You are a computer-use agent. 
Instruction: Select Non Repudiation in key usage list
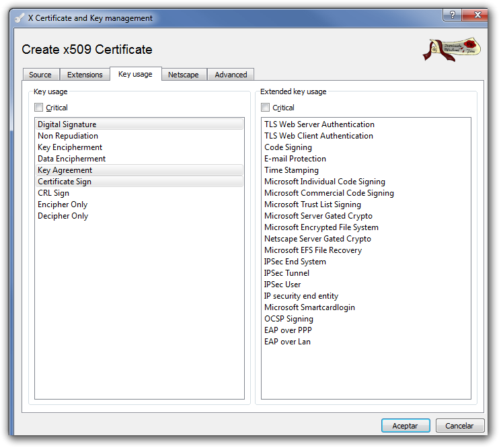pos(68,136)
